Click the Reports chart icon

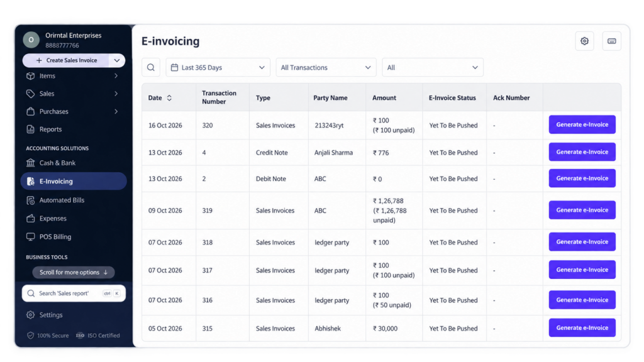click(x=30, y=129)
